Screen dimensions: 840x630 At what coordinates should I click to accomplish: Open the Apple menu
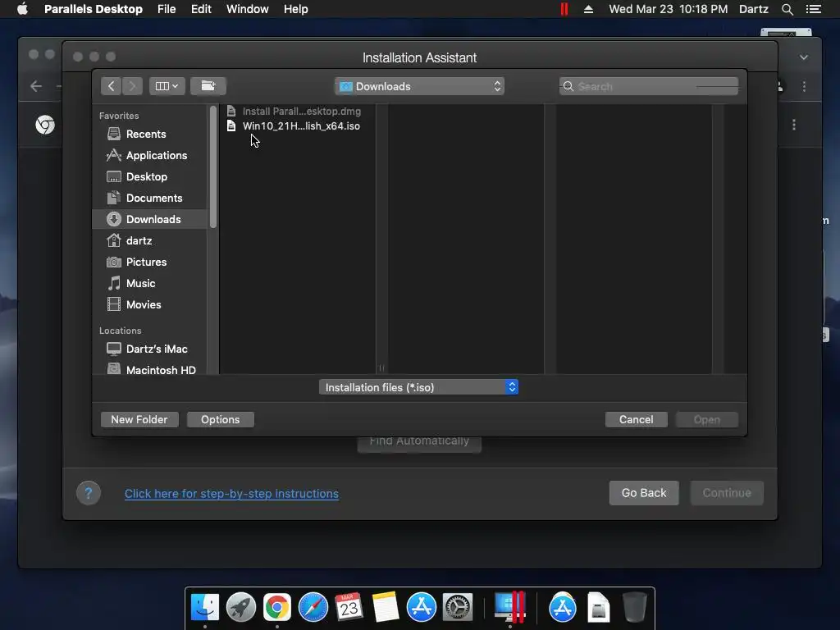click(22, 9)
